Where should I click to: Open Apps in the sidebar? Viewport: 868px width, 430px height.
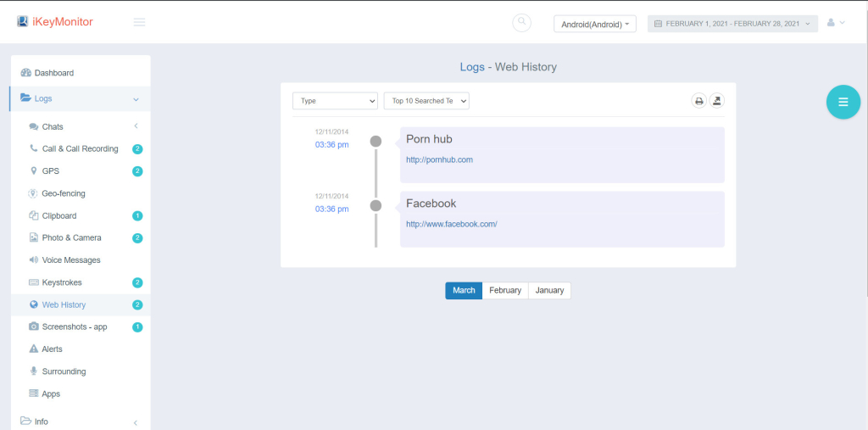pyautogui.click(x=51, y=394)
